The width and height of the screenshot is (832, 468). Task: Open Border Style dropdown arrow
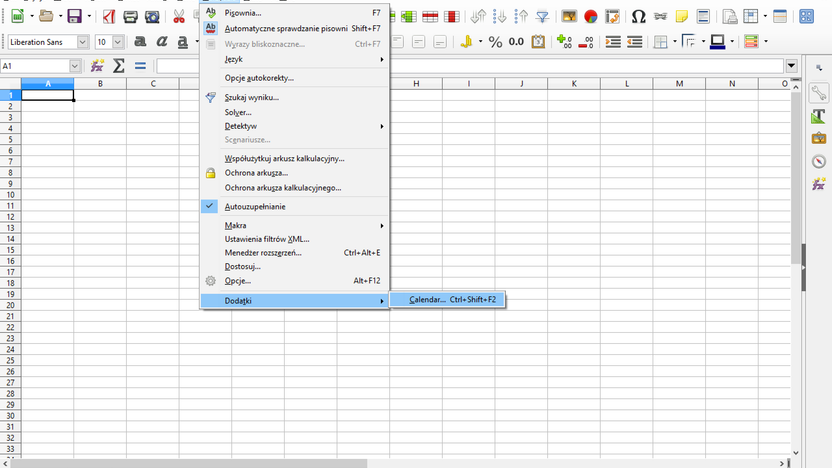(x=704, y=41)
